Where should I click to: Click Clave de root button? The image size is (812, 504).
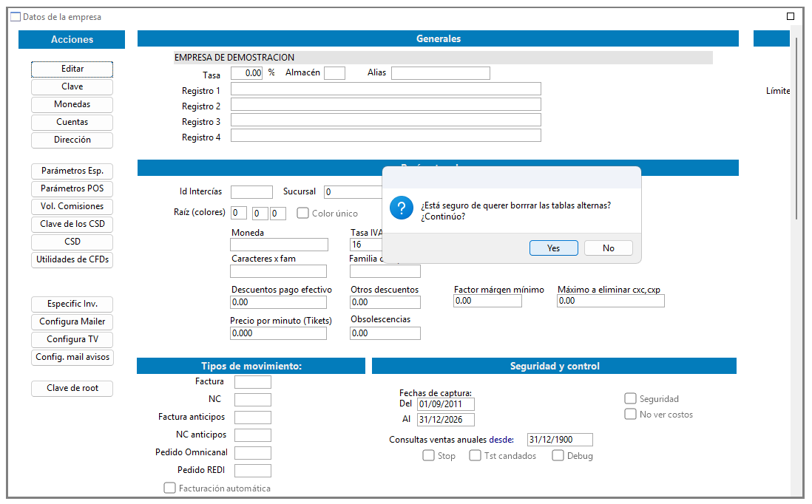tap(72, 388)
